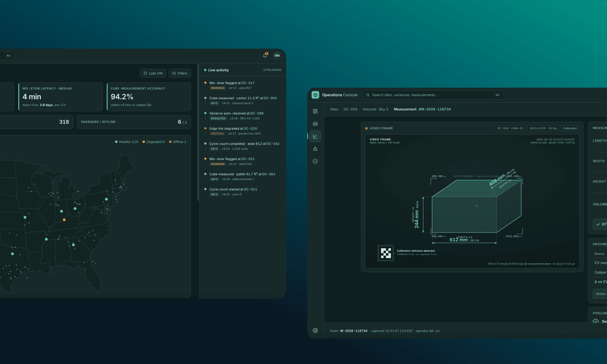The height and width of the screenshot is (364, 607).
Task: Click the Last 24h time range button
Action: click(x=153, y=73)
